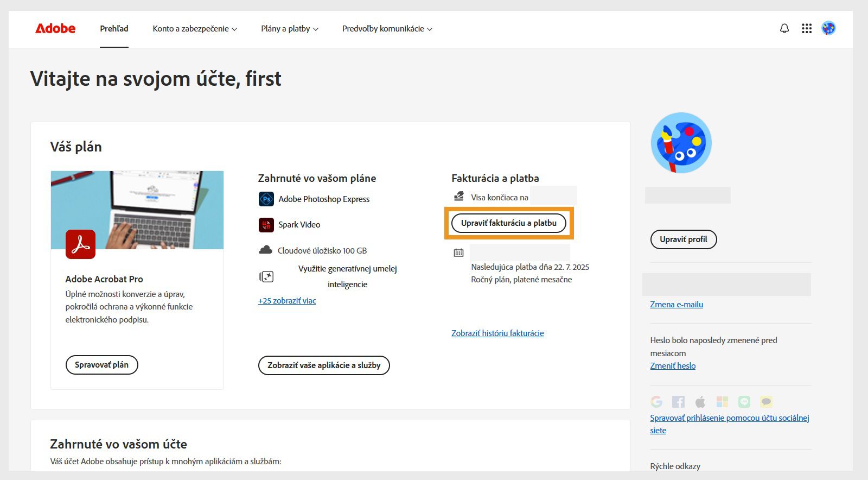The height and width of the screenshot is (480, 868).
Task: Click the +25 zobraziť viac link
Action: [287, 301]
